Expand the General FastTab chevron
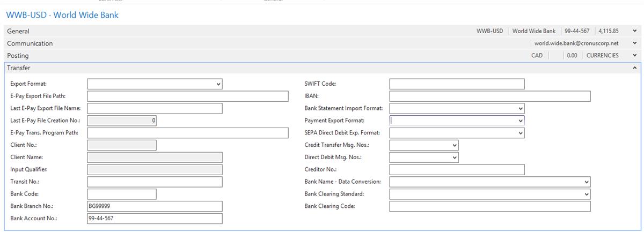The height and width of the screenshot is (232, 644). coord(635,31)
